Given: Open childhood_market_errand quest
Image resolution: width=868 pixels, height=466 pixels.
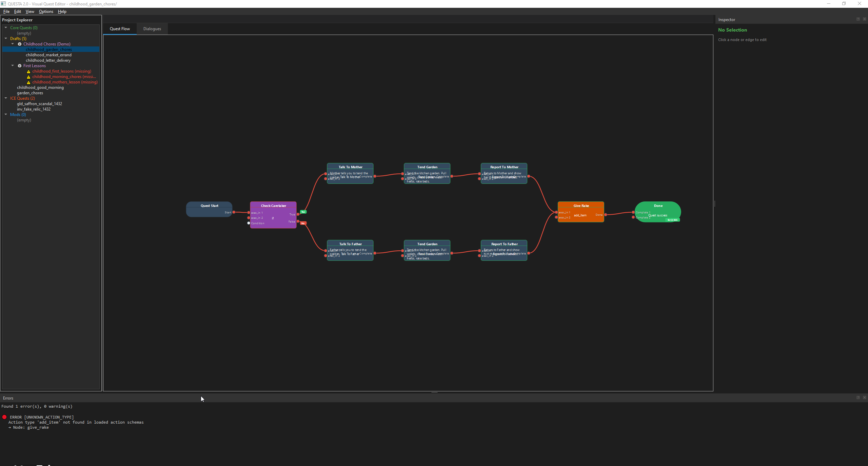Looking at the screenshot, I should click(x=48, y=55).
